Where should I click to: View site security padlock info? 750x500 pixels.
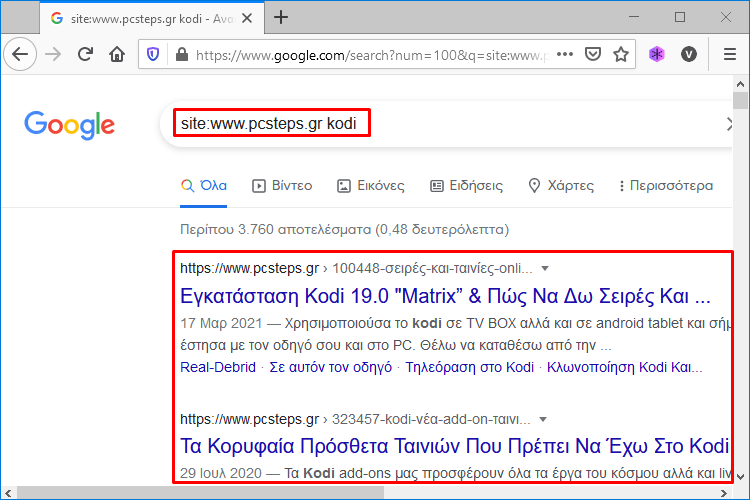pyautogui.click(x=182, y=54)
